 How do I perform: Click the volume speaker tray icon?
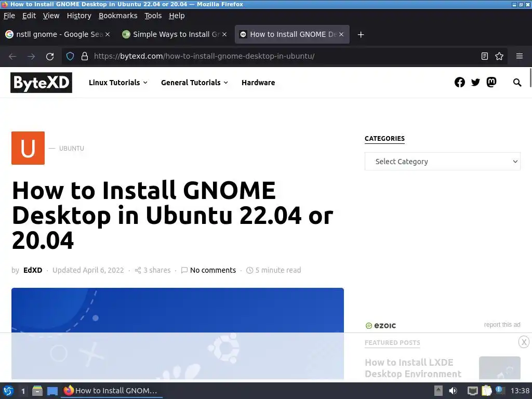(453, 391)
